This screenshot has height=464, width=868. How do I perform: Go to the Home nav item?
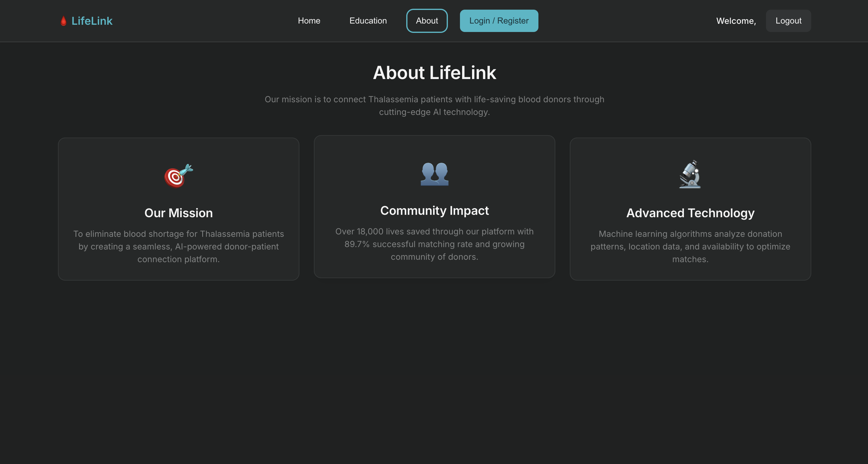(309, 21)
